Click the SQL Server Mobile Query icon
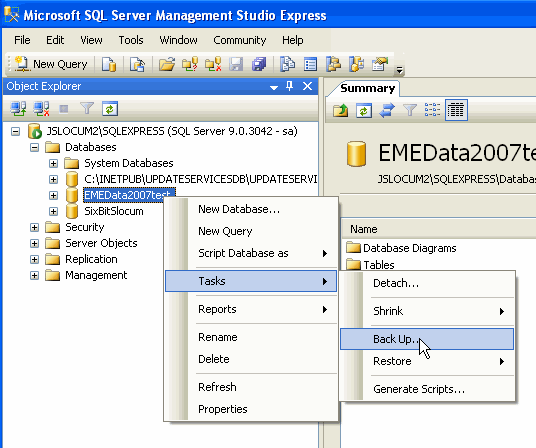 137,64
